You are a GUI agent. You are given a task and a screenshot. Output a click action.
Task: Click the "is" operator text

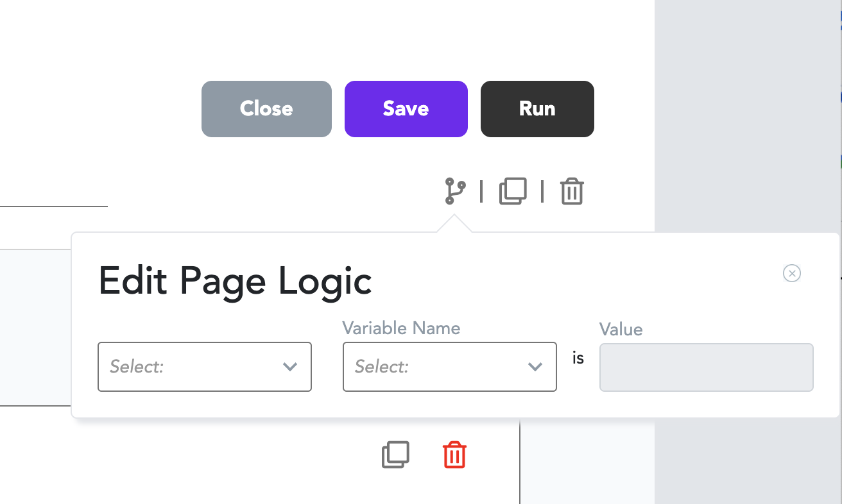[578, 358]
